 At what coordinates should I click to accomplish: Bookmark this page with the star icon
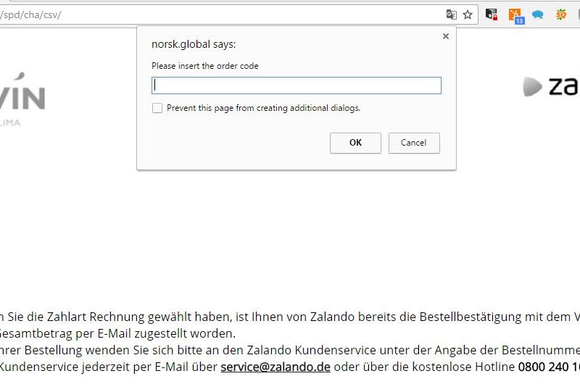(x=468, y=14)
